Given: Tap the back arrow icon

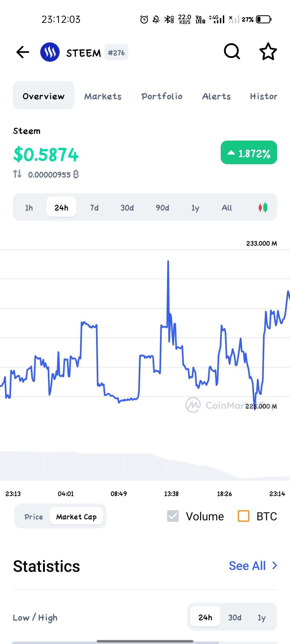Looking at the screenshot, I should tap(23, 52).
